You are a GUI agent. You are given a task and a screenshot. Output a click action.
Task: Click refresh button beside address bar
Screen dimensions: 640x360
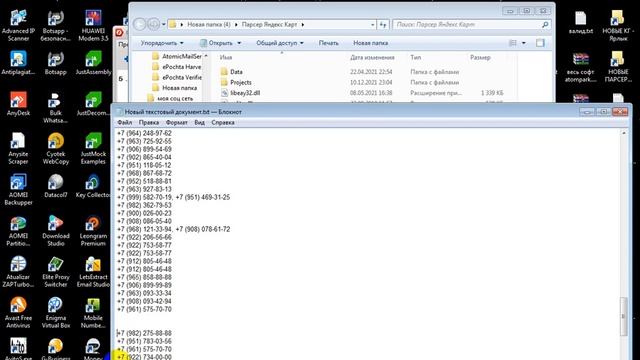click(383, 25)
